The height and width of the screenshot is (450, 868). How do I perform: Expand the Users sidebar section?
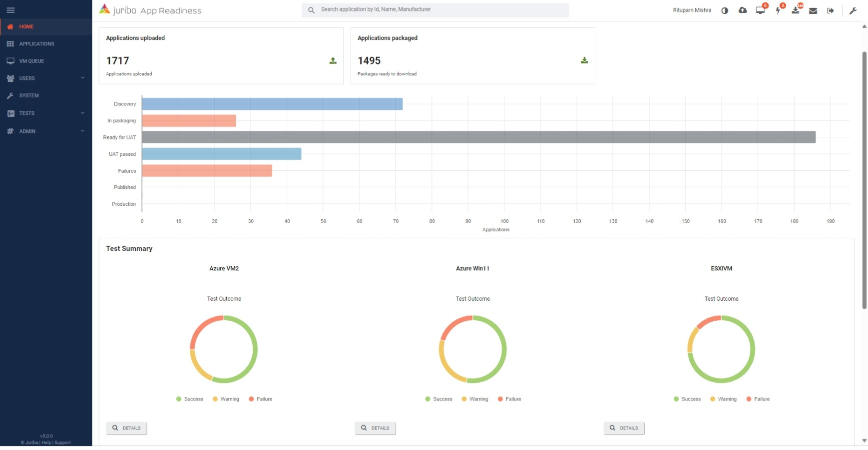(46, 78)
